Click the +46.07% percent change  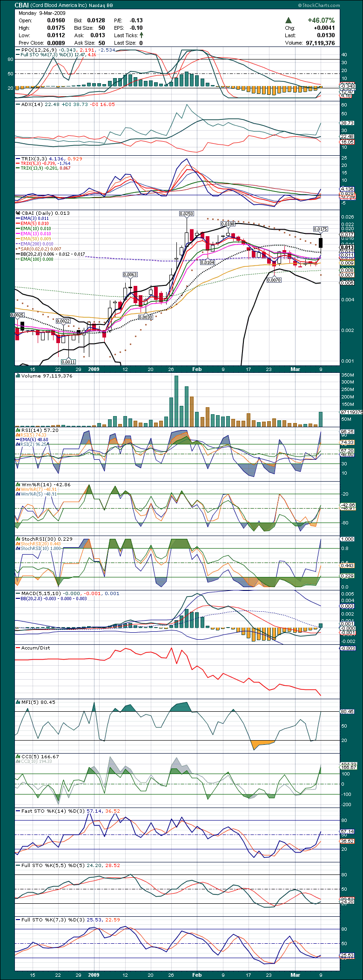click(x=321, y=20)
